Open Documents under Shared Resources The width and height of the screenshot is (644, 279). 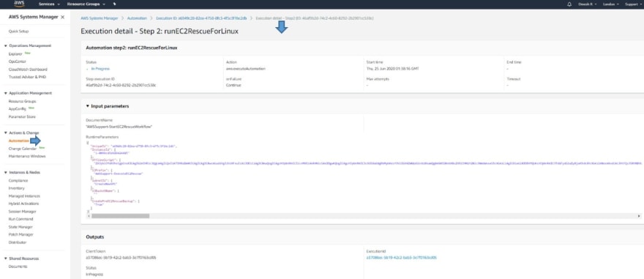point(18,267)
